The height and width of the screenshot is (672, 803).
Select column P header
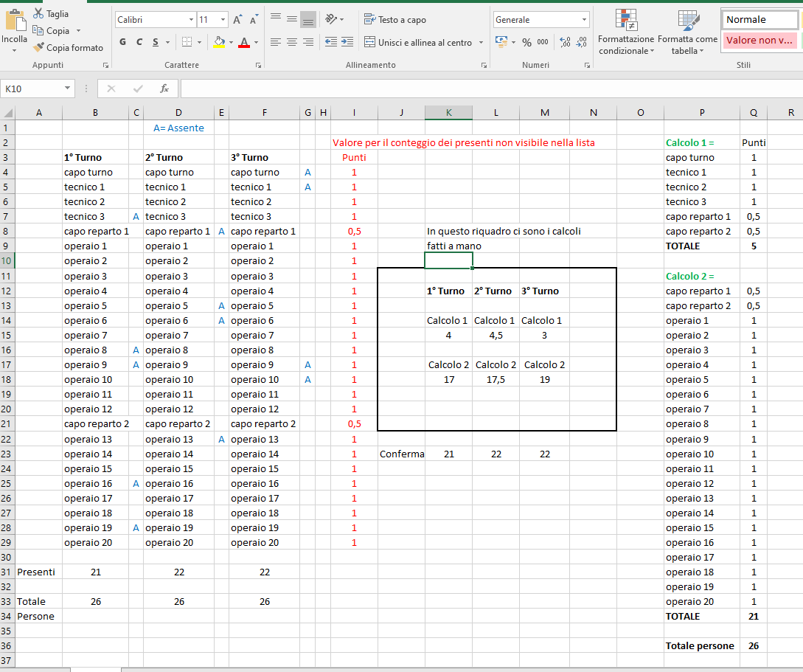point(701,113)
